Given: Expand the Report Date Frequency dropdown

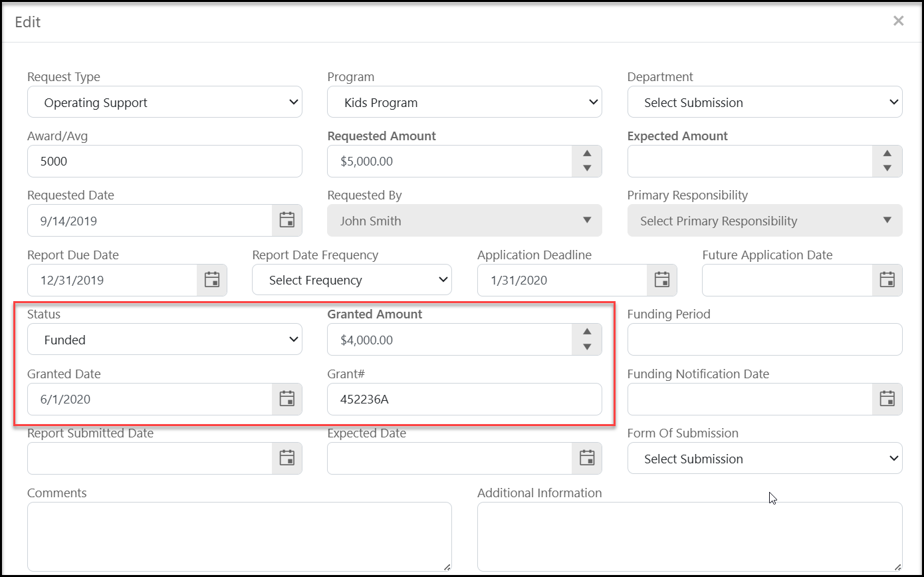Looking at the screenshot, I should [352, 280].
